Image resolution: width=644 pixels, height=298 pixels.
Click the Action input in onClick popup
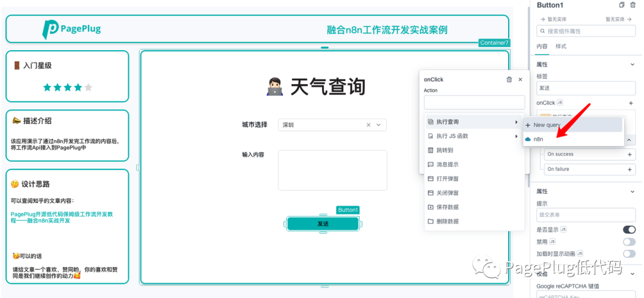(475, 102)
